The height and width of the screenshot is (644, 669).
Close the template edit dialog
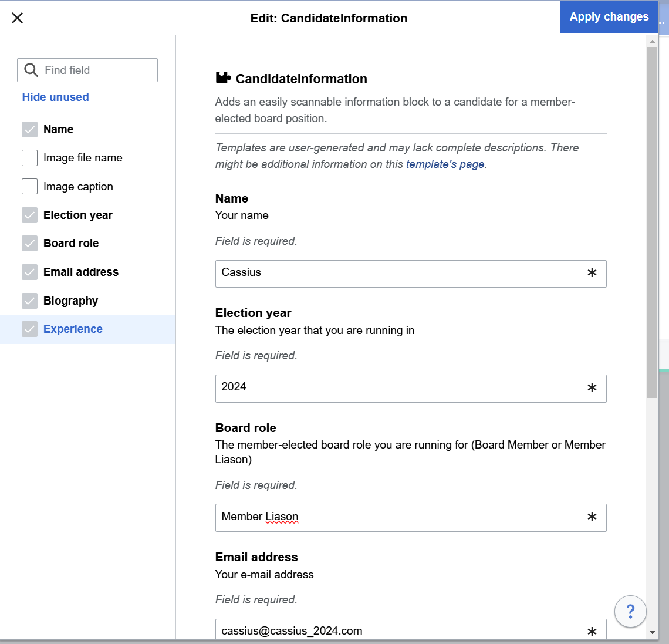point(18,18)
